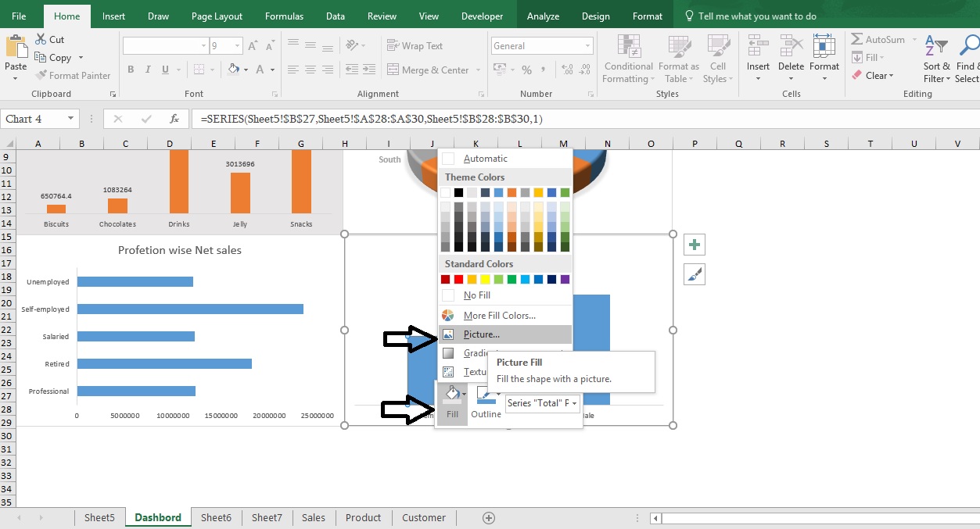Click the Orientation text-angle icon
The width and height of the screenshot is (980, 529).
(354, 46)
